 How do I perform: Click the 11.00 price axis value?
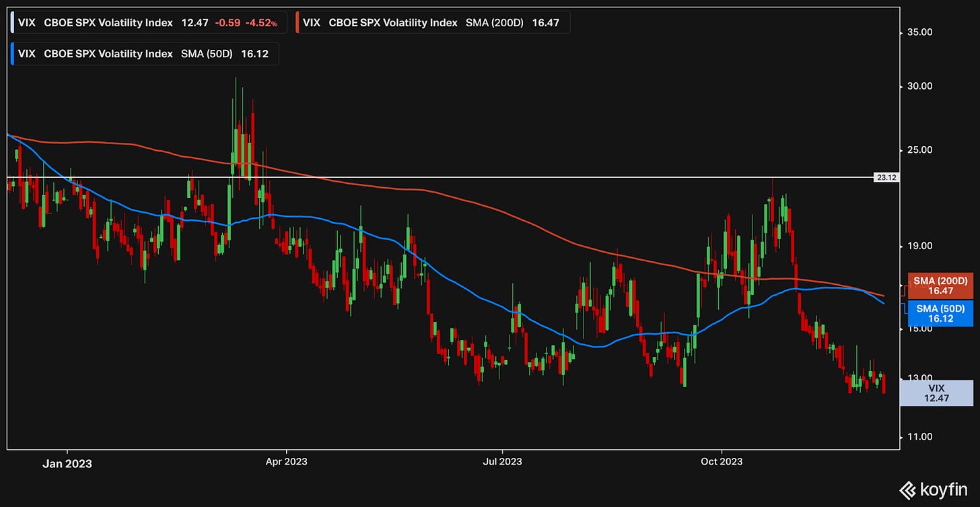coord(921,437)
